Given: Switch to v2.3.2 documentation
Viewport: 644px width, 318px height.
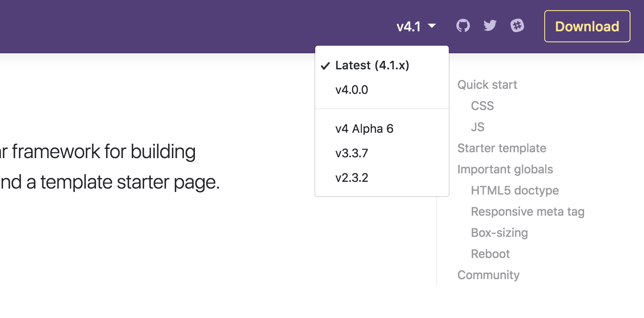Looking at the screenshot, I should (x=382, y=178).
